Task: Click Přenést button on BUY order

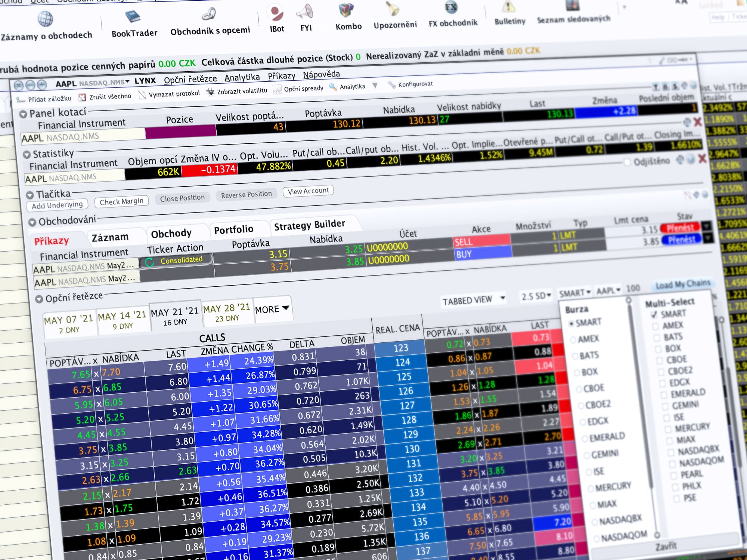Action: (x=682, y=240)
